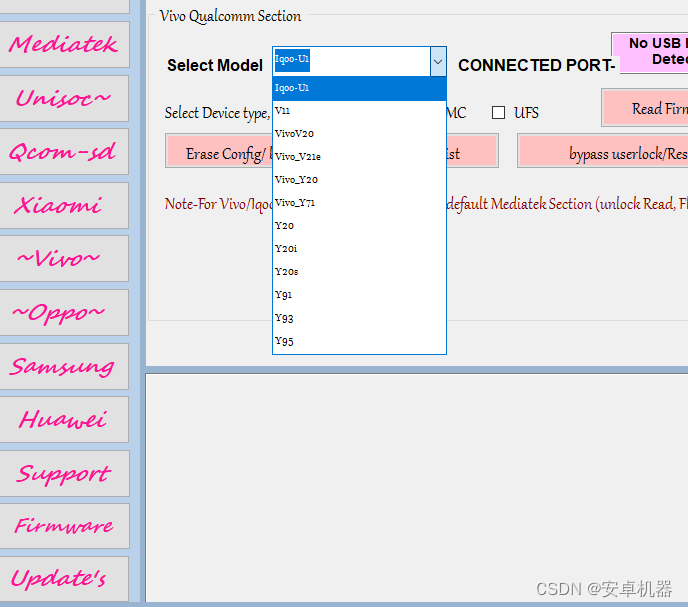Click inside the empty log output area

coord(416,487)
